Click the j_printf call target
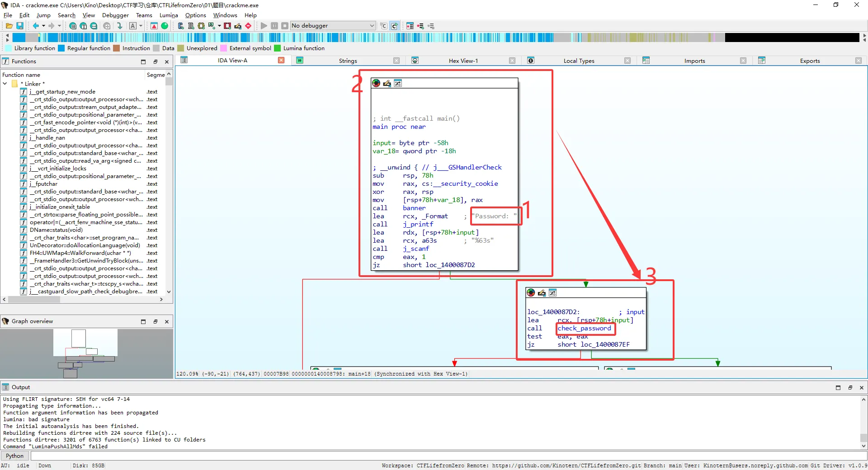Image resolution: width=868 pixels, height=470 pixels. click(x=418, y=224)
